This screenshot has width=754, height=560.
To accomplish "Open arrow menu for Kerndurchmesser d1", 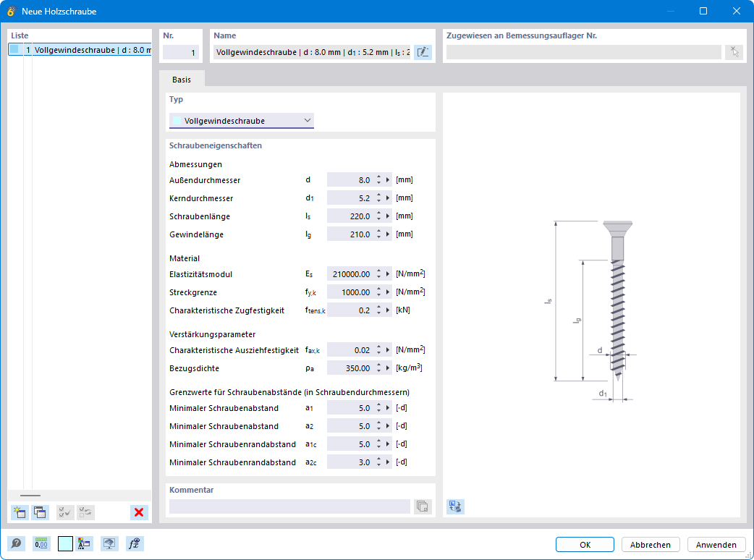I will pyautogui.click(x=388, y=198).
